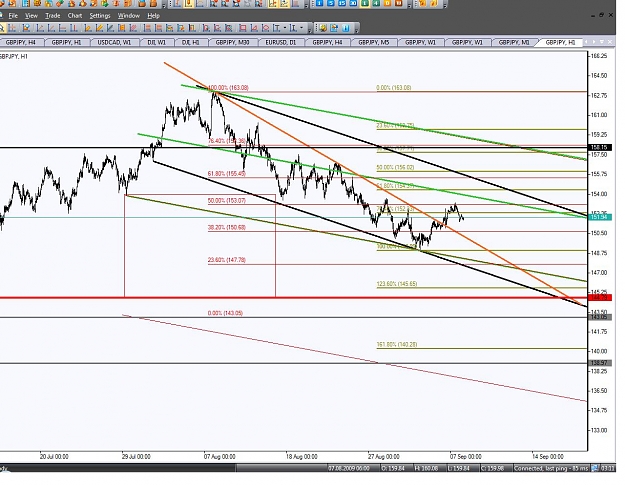Select the rectangle shape drawing tool

tap(242, 28)
